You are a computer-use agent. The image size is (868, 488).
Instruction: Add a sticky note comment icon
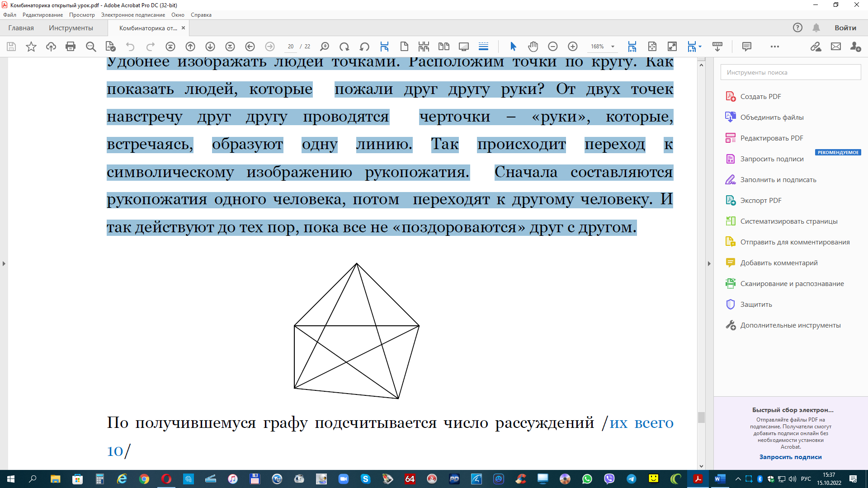[746, 47]
